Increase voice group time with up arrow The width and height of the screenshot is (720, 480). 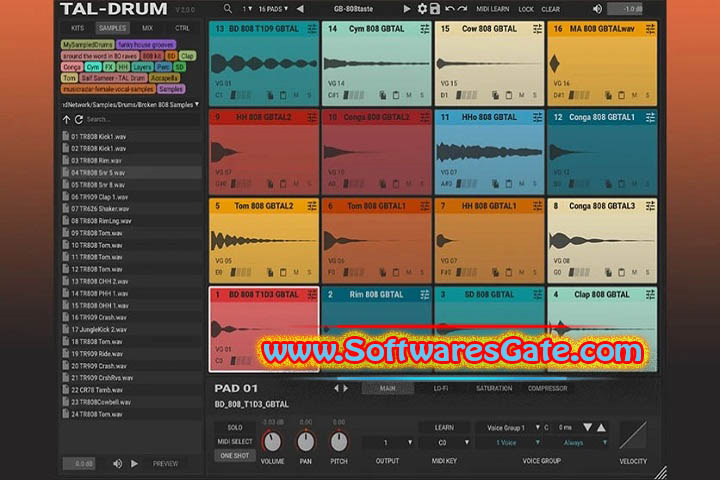coord(601,428)
